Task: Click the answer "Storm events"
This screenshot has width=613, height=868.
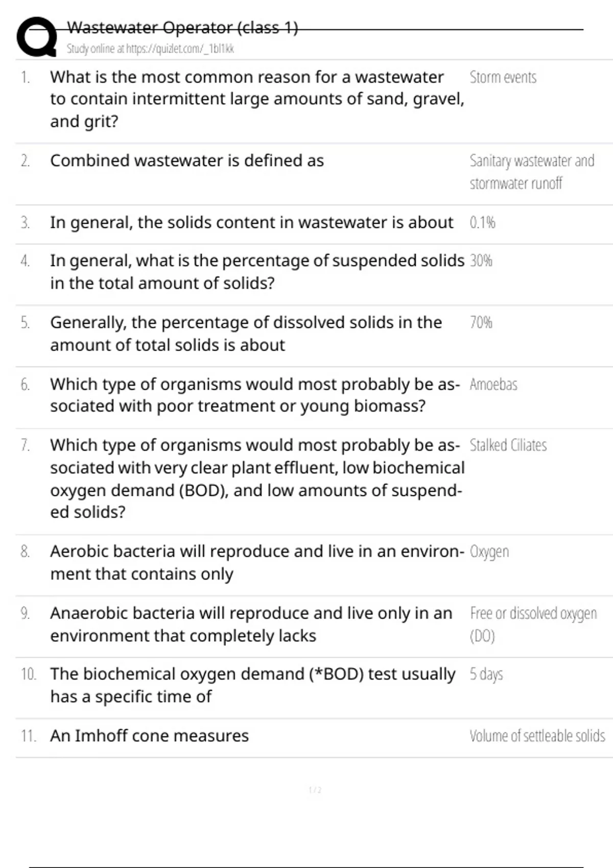Action: point(503,78)
